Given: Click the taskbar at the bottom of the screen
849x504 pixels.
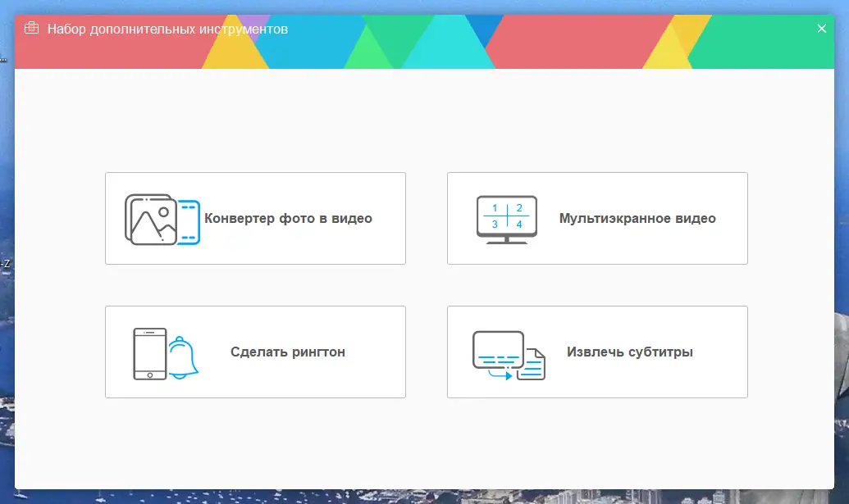Looking at the screenshot, I should [424, 498].
